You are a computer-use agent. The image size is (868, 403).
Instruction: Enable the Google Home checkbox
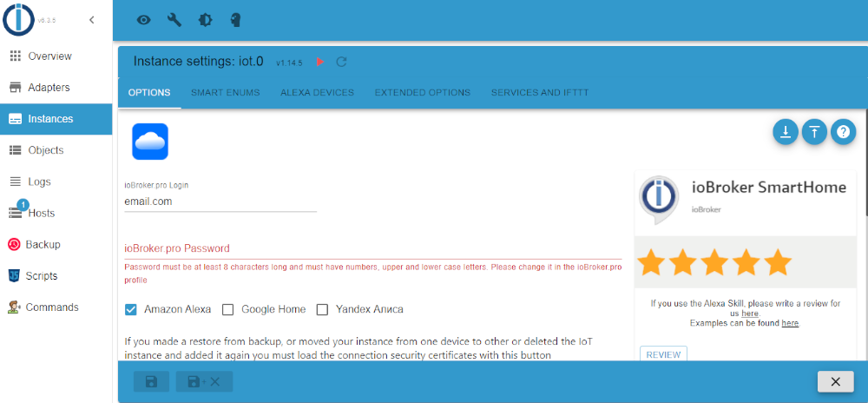pyautogui.click(x=227, y=309)
